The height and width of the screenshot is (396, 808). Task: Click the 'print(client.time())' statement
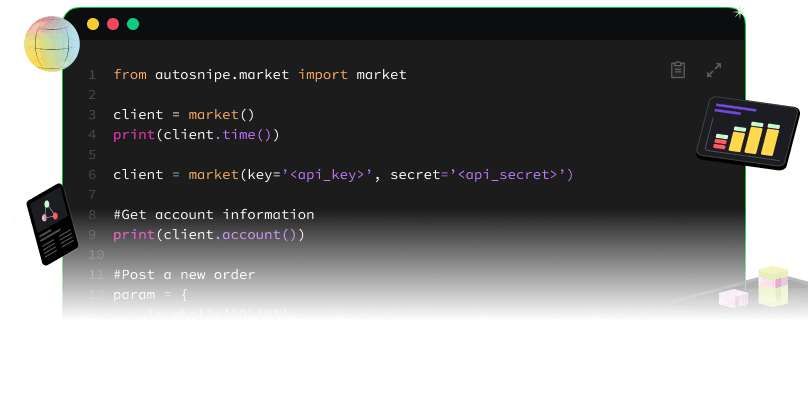196,135
